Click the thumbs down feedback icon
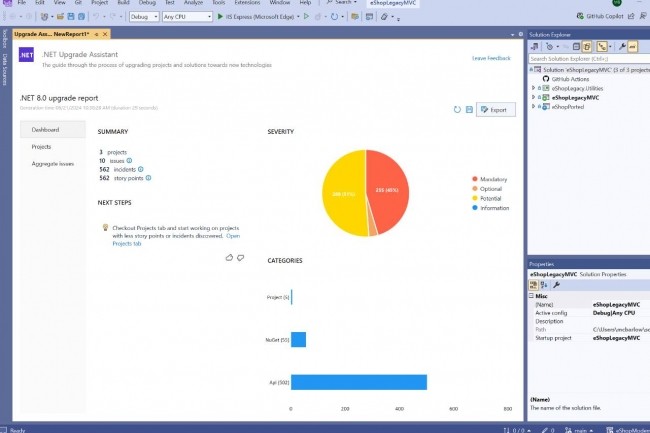650x433 pixels. coord(240,257)
